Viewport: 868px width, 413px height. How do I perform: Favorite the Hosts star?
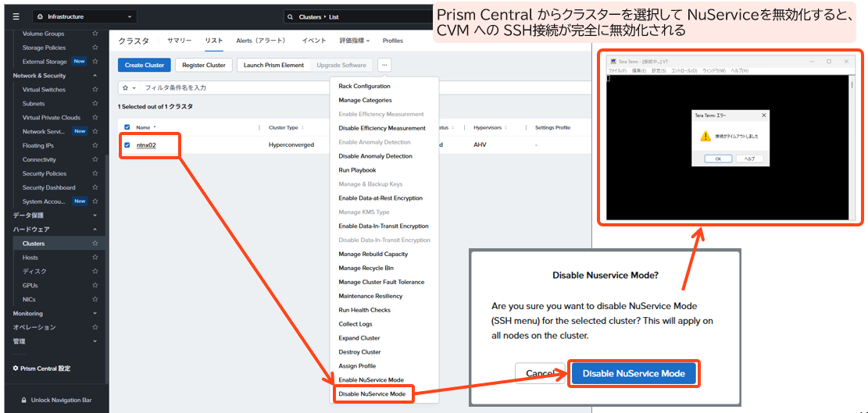click(x=95, y=257)
